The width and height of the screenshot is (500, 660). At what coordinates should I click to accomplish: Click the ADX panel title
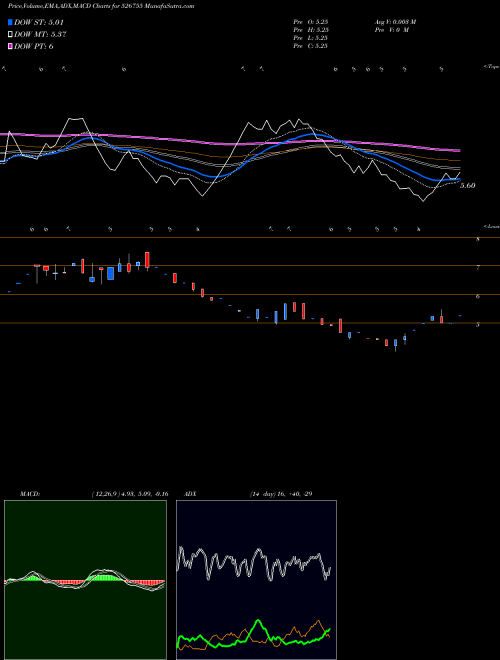tap(190, 494)
